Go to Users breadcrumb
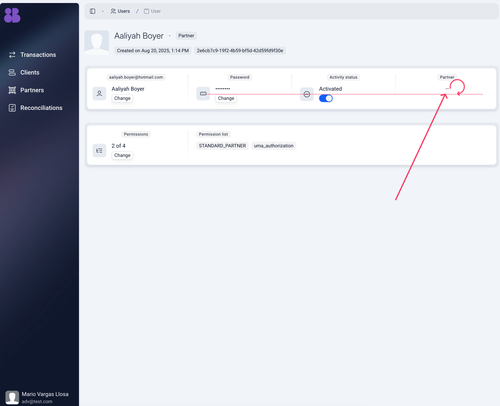Viewport: 500px width, 406px height. pos(120,11)
